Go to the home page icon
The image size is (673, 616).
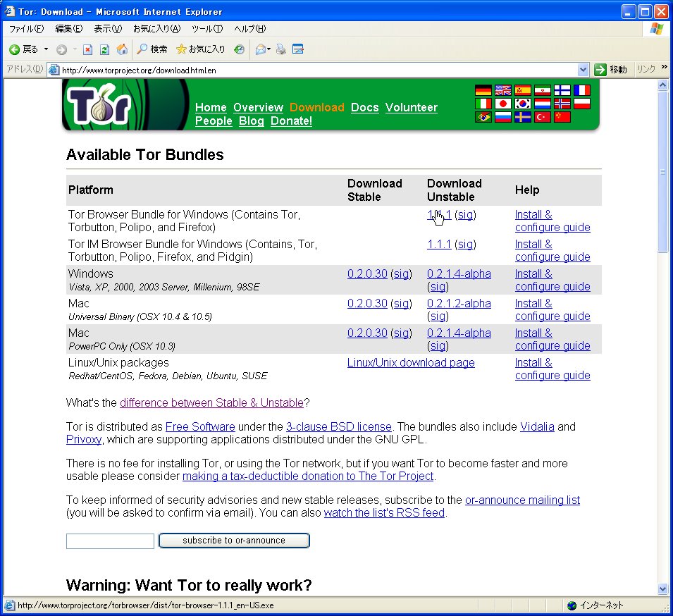click(x=123, y=49)
